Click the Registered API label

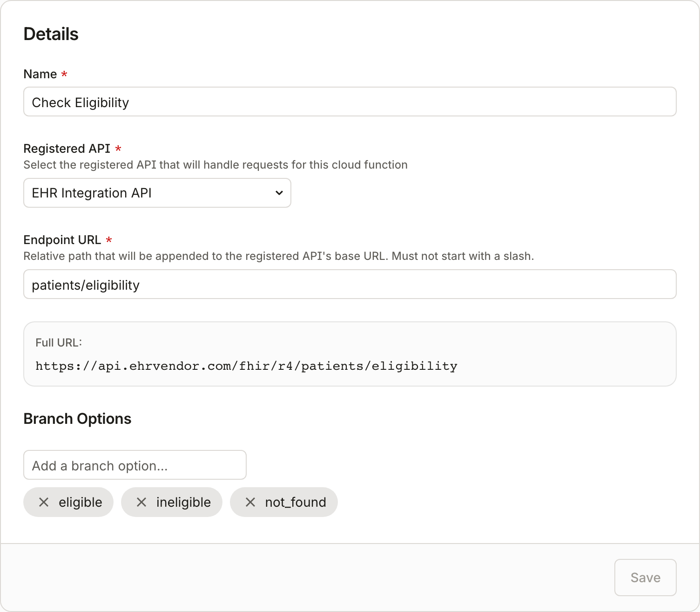click(x=67, y=149)
